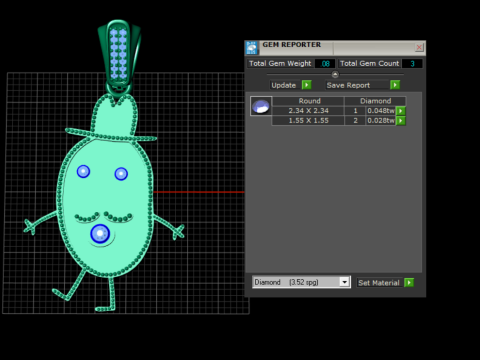Click the Total Gem Count value field
Screen dimensions: 480x360
(x=412, y=64)
